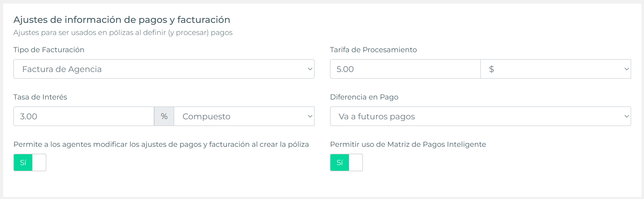The width and height of the screenshot is (644, 199).
Task: Open the Compuesto interest type dropdown
Action: pos(244,116)
